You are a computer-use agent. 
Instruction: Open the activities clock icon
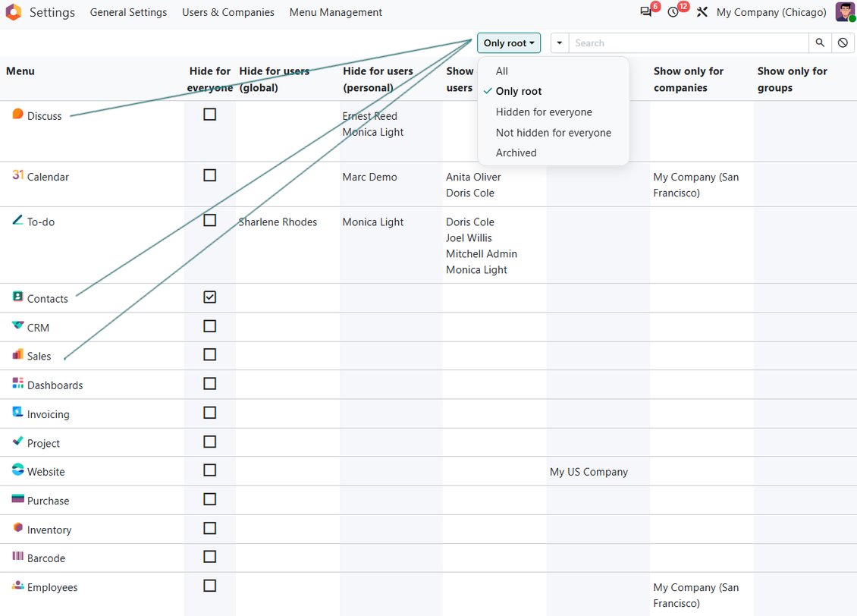(673, 12)
